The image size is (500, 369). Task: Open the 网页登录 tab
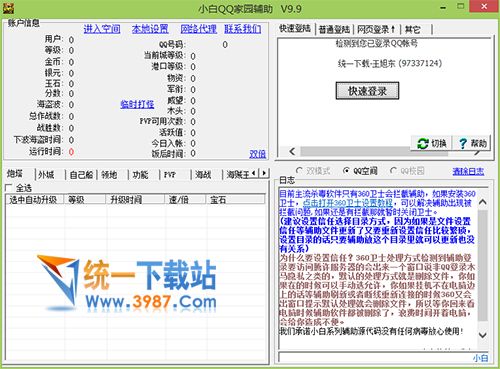click(x=376, y=29)
